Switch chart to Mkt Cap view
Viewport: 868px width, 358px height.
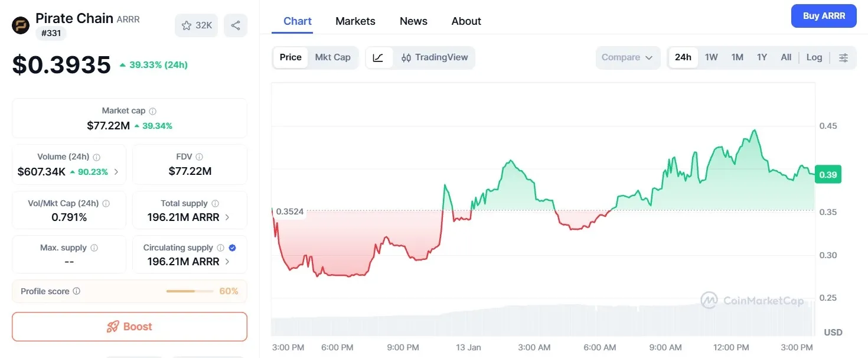pyautogui.click(x=332, y=57)
